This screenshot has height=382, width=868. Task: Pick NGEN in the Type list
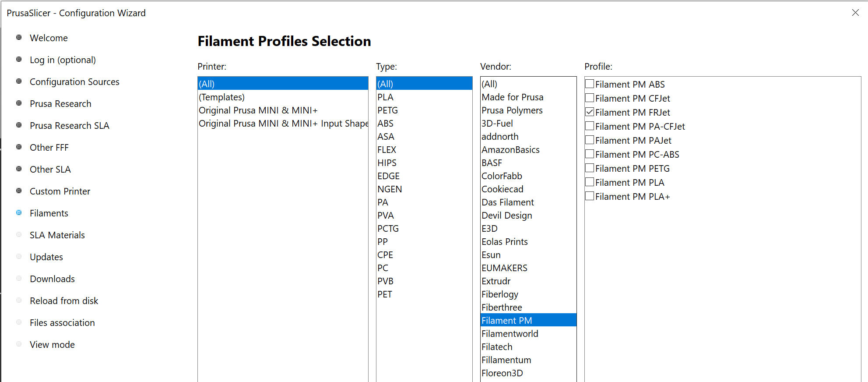[x=424, y=189]
